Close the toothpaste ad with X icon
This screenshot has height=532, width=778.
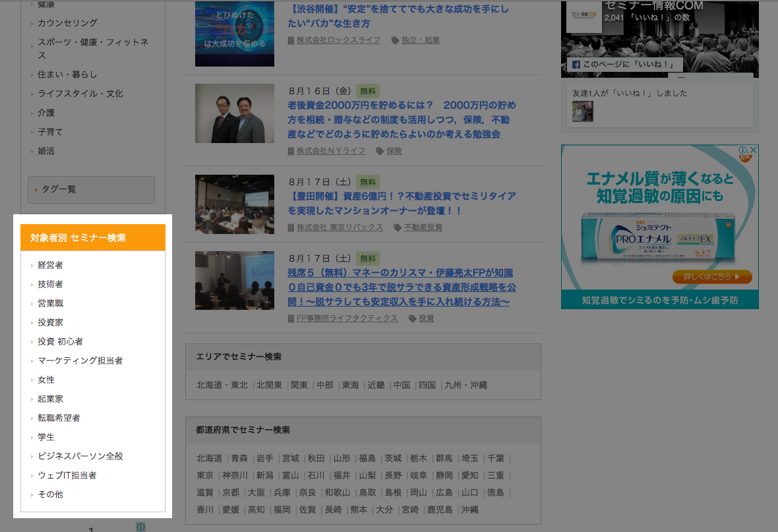(753, 150)
